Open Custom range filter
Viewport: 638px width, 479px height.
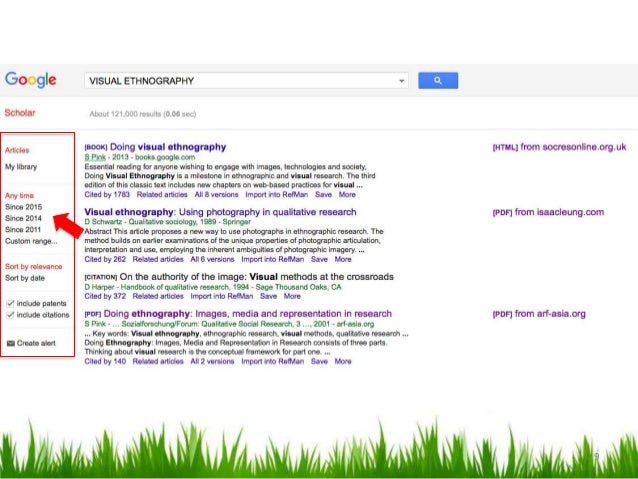point(31,241)
